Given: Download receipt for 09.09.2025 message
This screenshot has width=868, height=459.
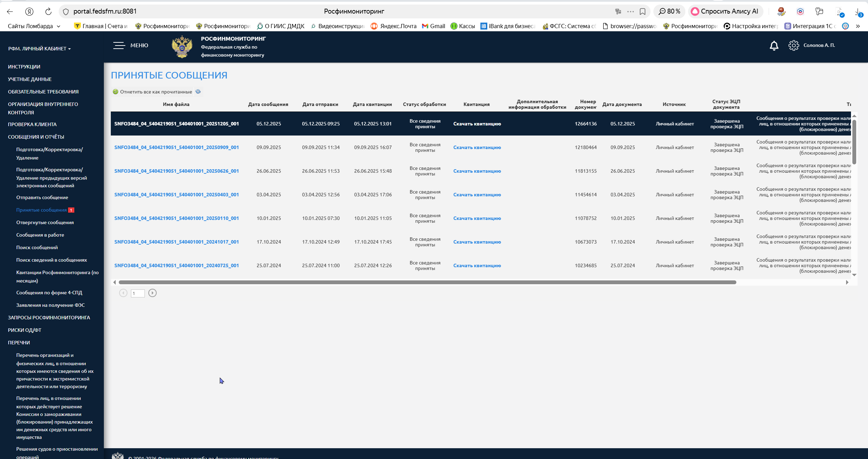Looking at the screenshot, I should pyautogui.click(x=477, y=147).
